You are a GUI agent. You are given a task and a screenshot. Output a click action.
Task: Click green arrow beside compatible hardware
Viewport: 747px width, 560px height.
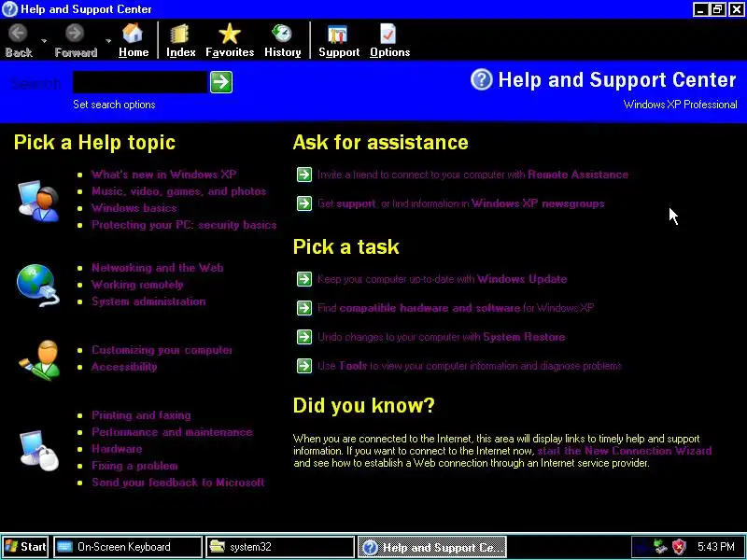pos(304,308)
